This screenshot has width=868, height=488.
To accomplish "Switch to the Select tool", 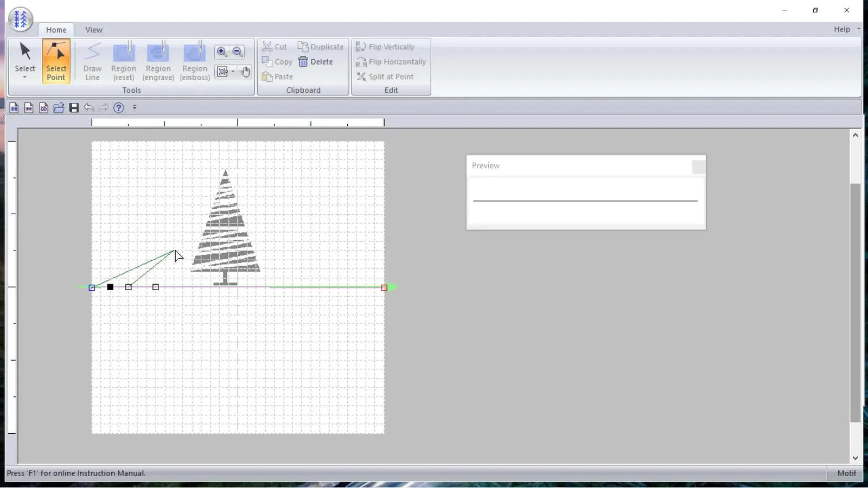I will click(x=24, y=57).
